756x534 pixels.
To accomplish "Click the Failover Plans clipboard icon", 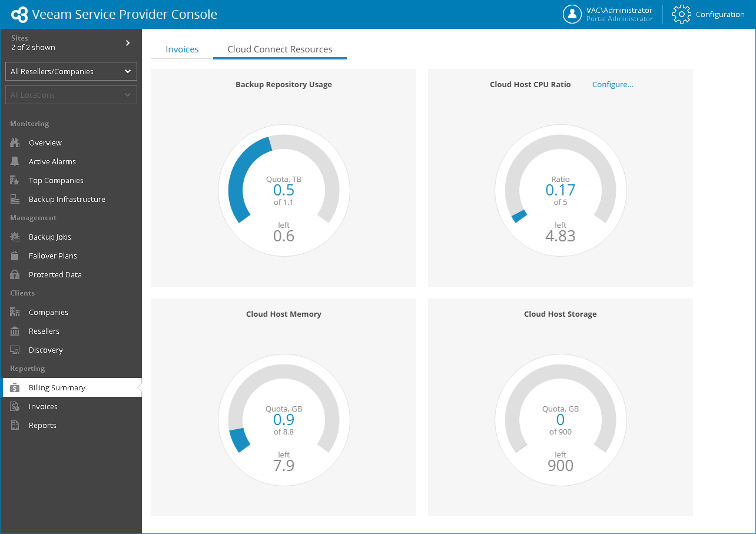I will pyautogui.click(x=15, y=256).
